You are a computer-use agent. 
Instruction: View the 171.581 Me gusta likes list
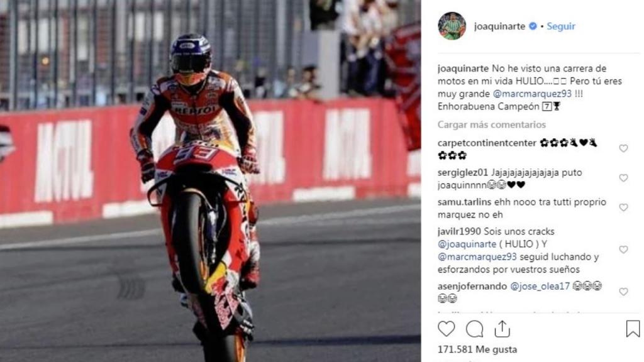point(477,349)
